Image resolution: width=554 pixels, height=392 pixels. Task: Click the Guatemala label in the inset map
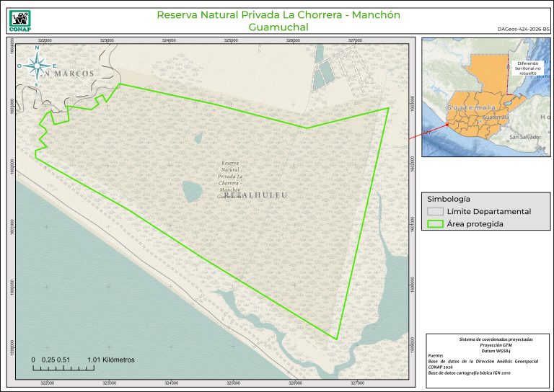tap(471, 107)
